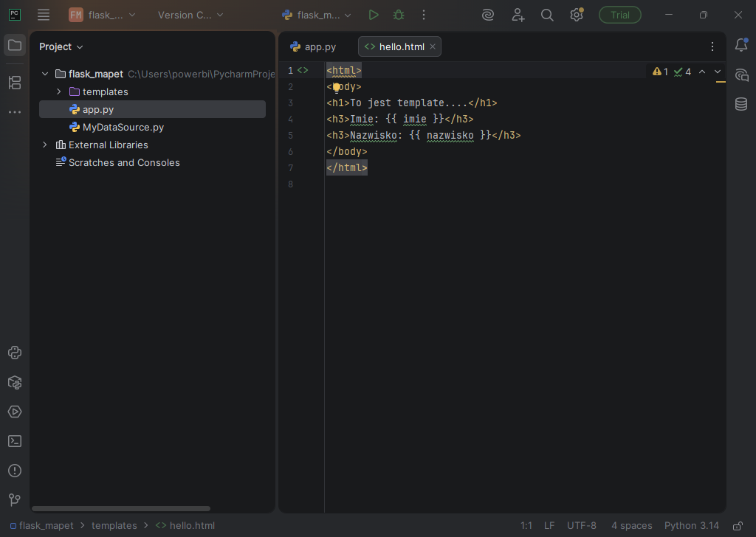The height and width of the screenshot is (537, 756).
Task: Click the warning count indicator
Action: pyautogui.click(x=660, y=72)
